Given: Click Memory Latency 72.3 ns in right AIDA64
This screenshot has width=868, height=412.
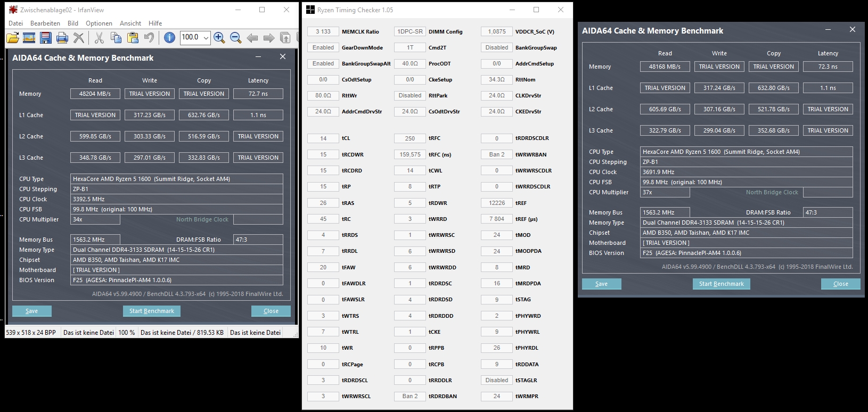Looking at the screenshot, I should (828, 67).
